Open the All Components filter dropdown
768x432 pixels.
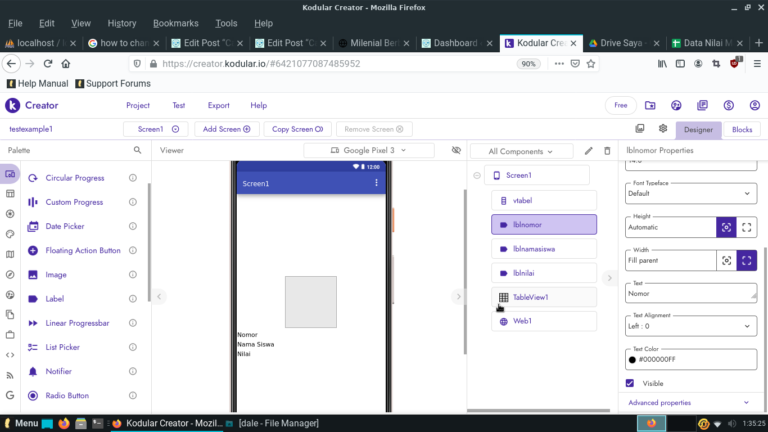[x=521, y=151]
